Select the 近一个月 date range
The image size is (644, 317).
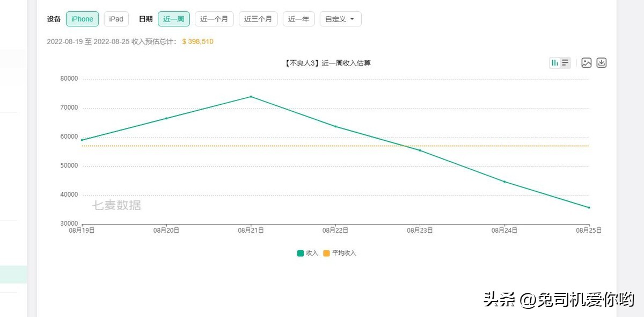pos(214,19)
